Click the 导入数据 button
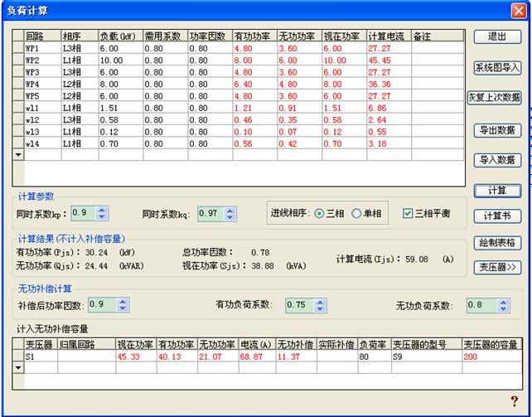The image size is (532, 417). pyautogui.click(x=497, y=160)
